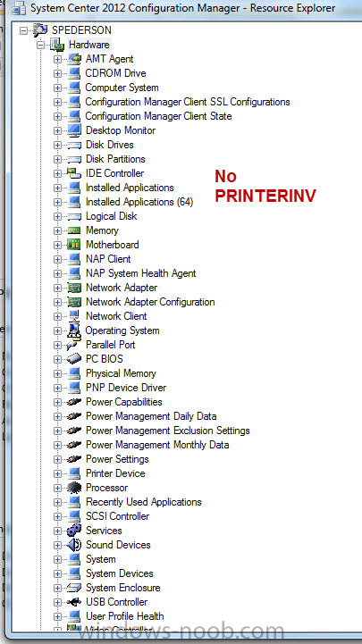Expand the Printer Device node
This screenshot has width=362, height=644.
tap(57, 473)
